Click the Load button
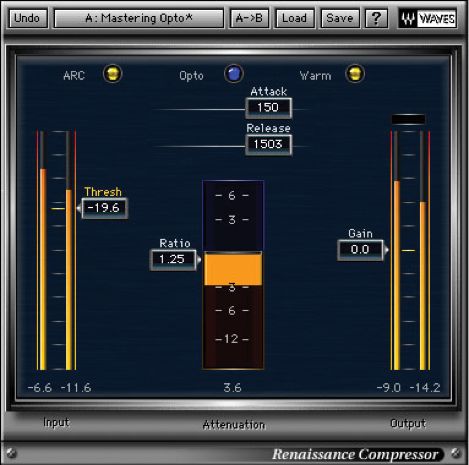Viewport: 469px width, 465px height. pos(294,18)
